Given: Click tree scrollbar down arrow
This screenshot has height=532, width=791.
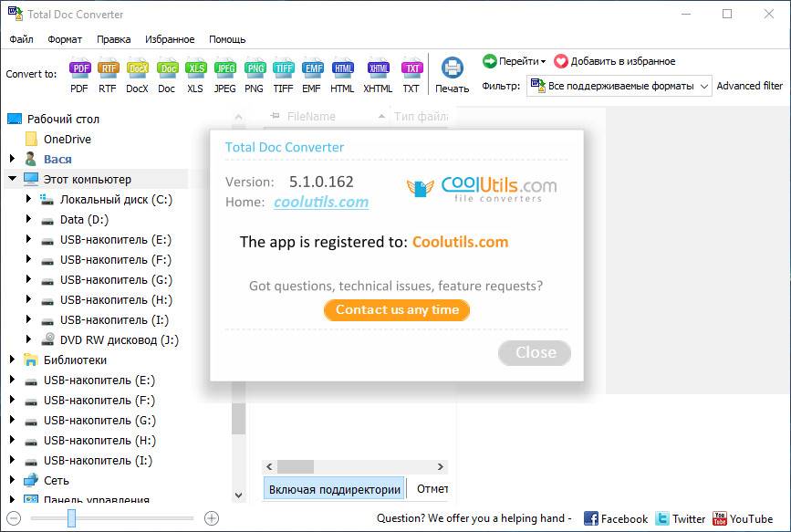Looking at the screenshot, I should coord(239,495).
